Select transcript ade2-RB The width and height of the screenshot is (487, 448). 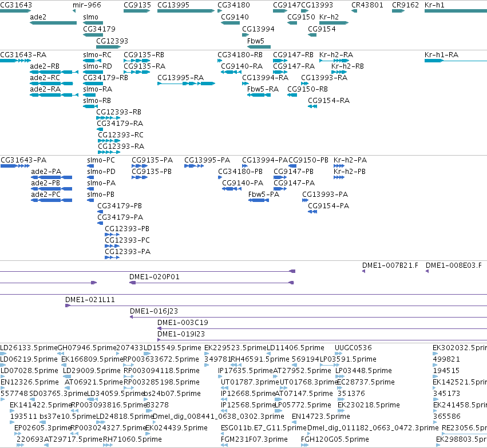[54, 72]
